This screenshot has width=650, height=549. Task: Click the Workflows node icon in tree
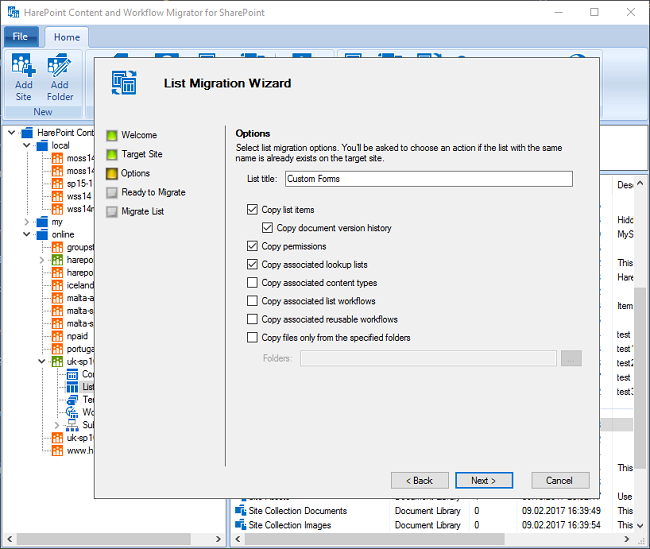72,413
